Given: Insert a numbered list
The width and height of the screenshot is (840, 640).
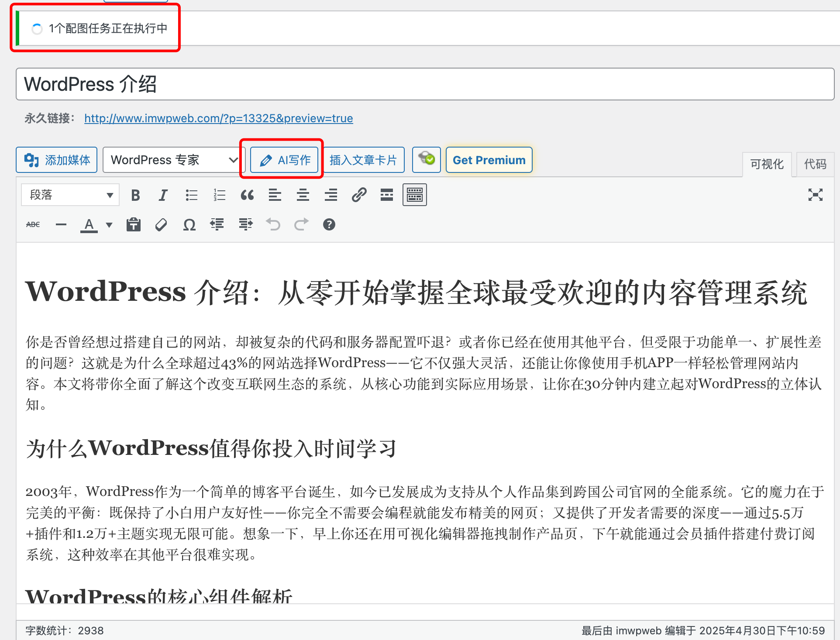Looking at the screenshot, I should click(219, 195).
